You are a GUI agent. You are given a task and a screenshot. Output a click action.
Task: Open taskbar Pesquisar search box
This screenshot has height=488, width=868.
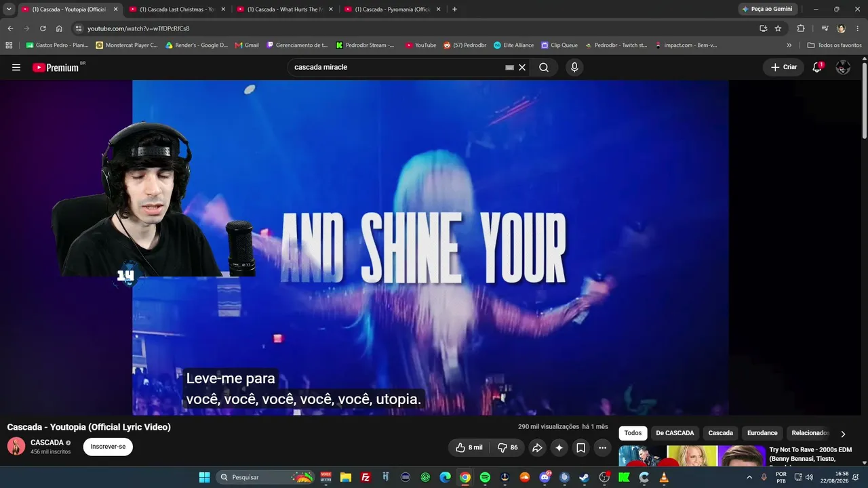(x=265, y=477)
